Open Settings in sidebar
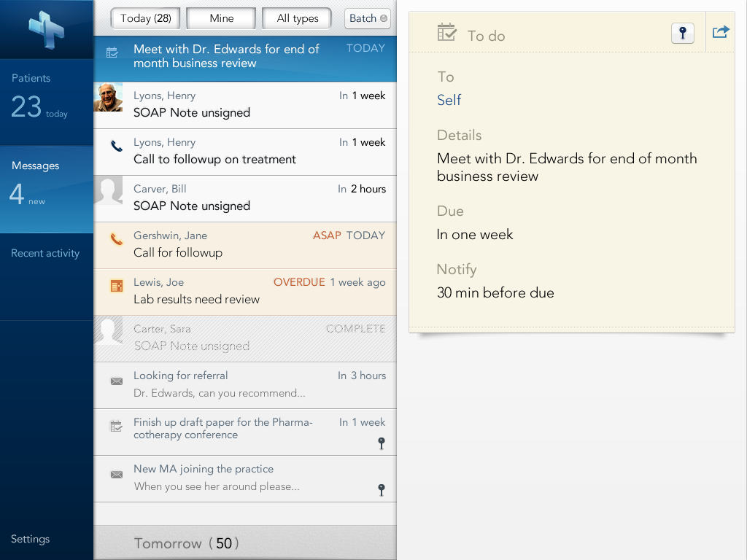 point(31,539)
